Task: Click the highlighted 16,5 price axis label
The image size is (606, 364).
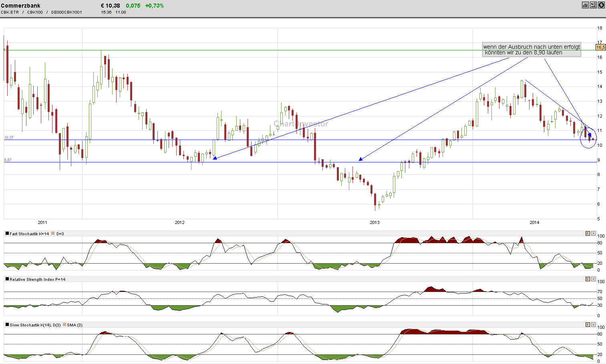Action: [600, 47]
